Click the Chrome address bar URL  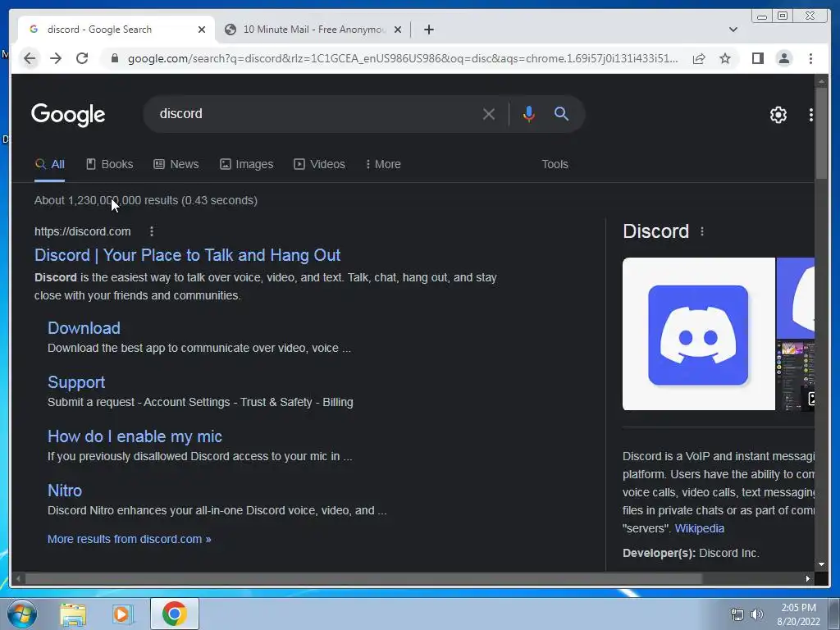click(x=403, y=58)
